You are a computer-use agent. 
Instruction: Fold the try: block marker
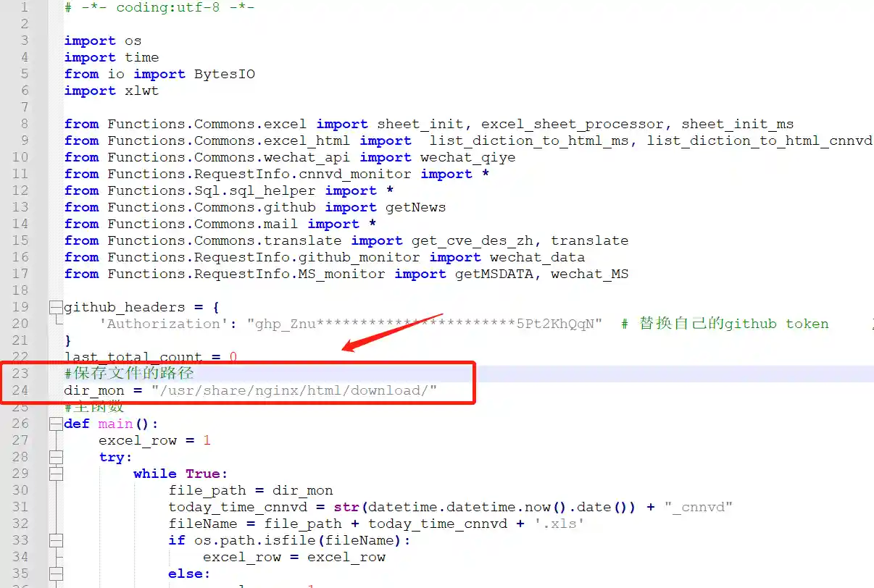point(56,457)
